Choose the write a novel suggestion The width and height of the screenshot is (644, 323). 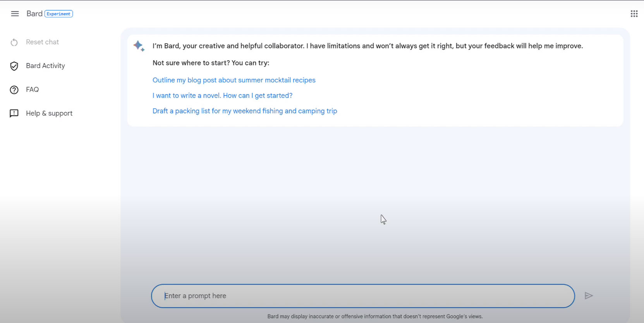coord(222,96)
